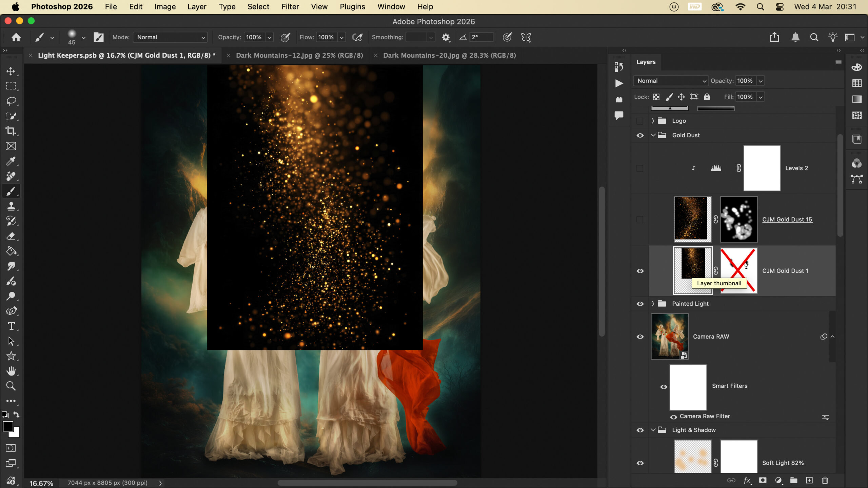Click the add layer mask icon
The width and height of the screenshot is (868, 488).
tap(763, 480)
